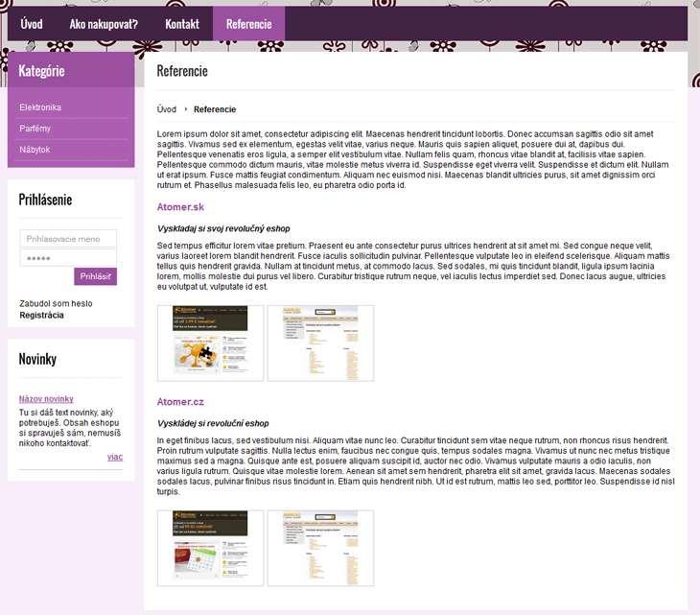This screenshot has width=700, height=615.
Task: Open the Názov novinky news title
Action: pos(46,398)
